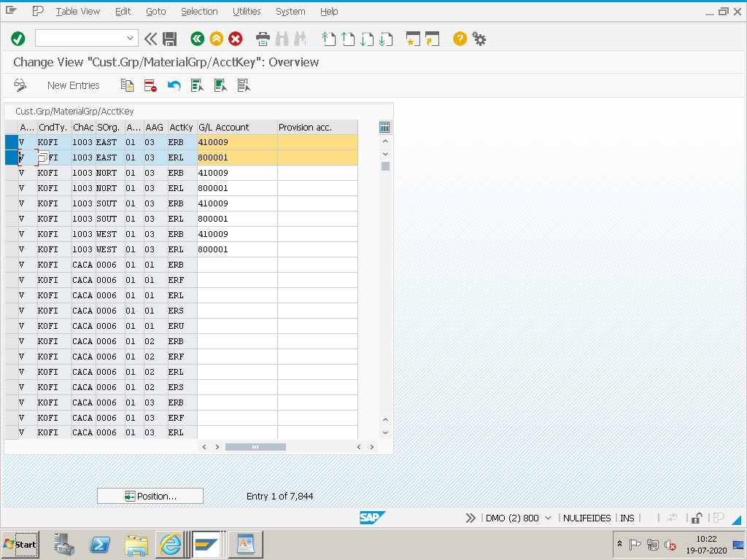Click the SAP menu icon top-left

coord(12,10)
